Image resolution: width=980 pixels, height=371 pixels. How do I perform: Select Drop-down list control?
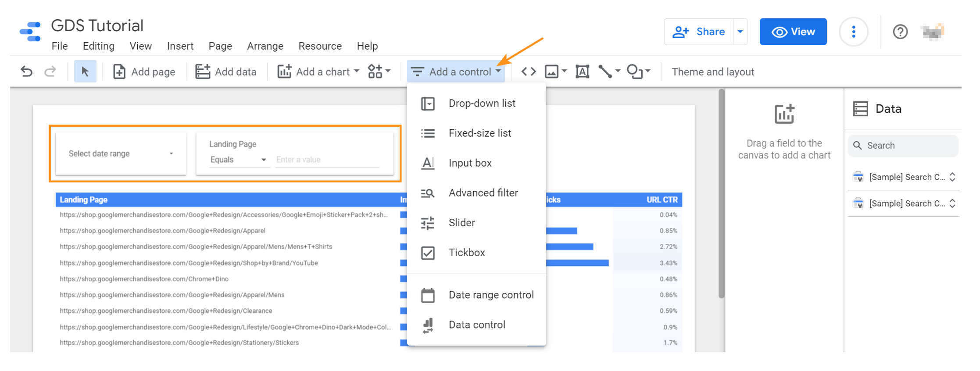pos(476,103)
